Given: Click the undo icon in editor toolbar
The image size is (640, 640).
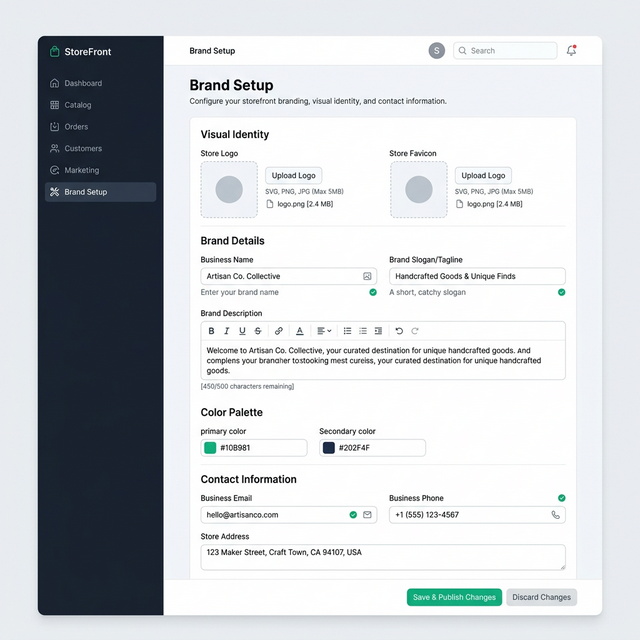Looking at the screenshot, I should [399, 331].
